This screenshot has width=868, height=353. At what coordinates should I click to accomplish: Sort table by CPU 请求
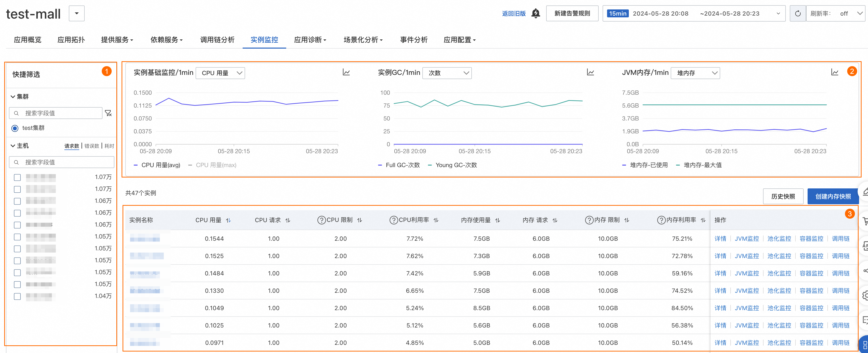coord(288,220)
